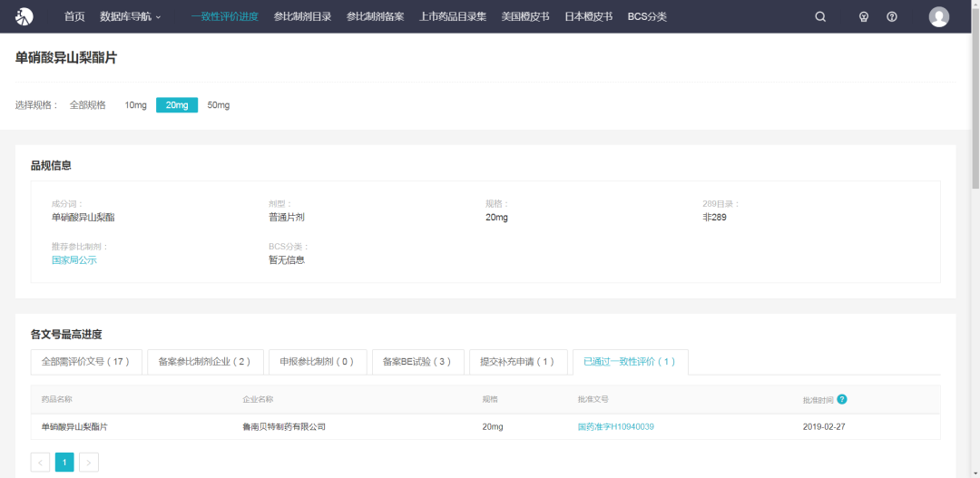Click the next page arrow

pos(89,463)
